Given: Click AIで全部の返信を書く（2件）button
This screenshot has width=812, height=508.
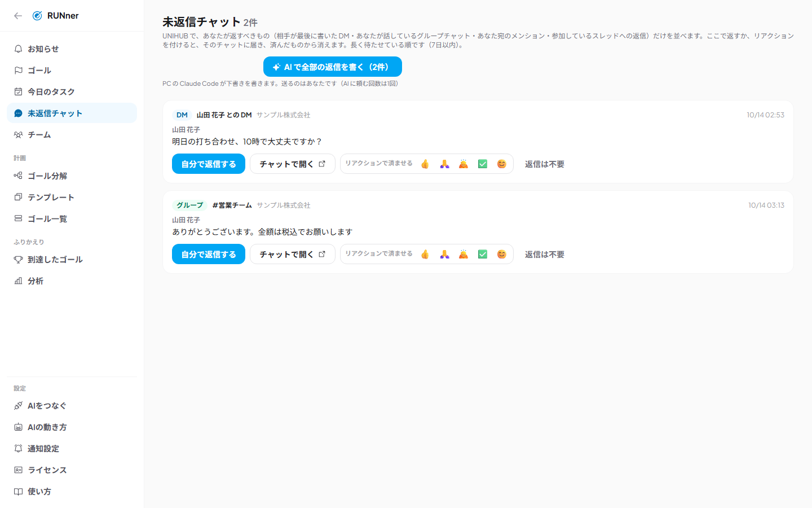Looking at the screenshot, I should (333, 67).
